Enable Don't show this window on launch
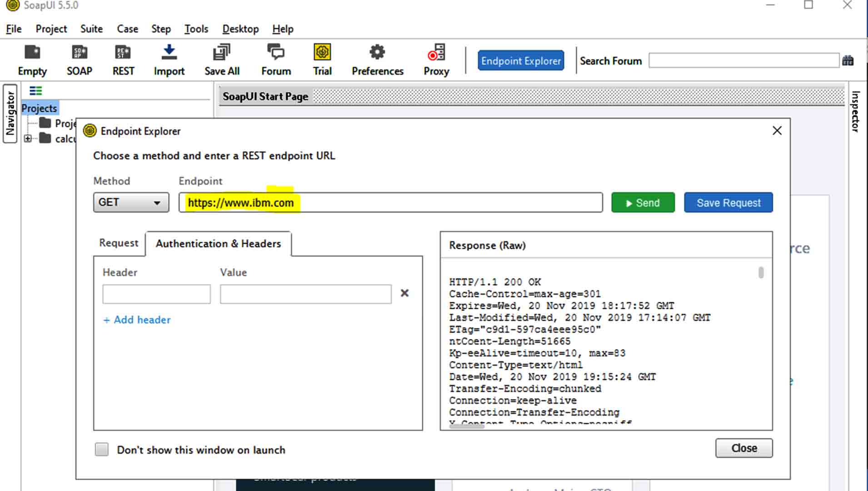This screenshot has height=491, width=868. coord(102,450)
